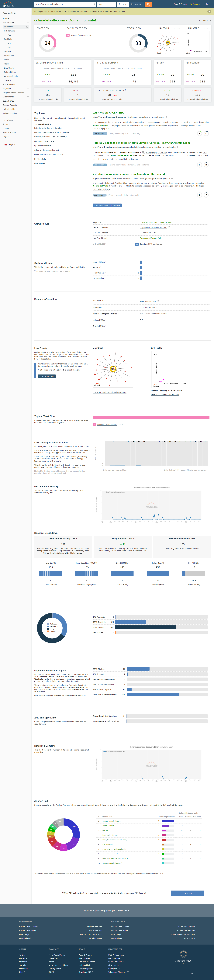Click Recent Activity in sidebar
214x980 pixels.
pyautogui.click(x=9, y=13)
